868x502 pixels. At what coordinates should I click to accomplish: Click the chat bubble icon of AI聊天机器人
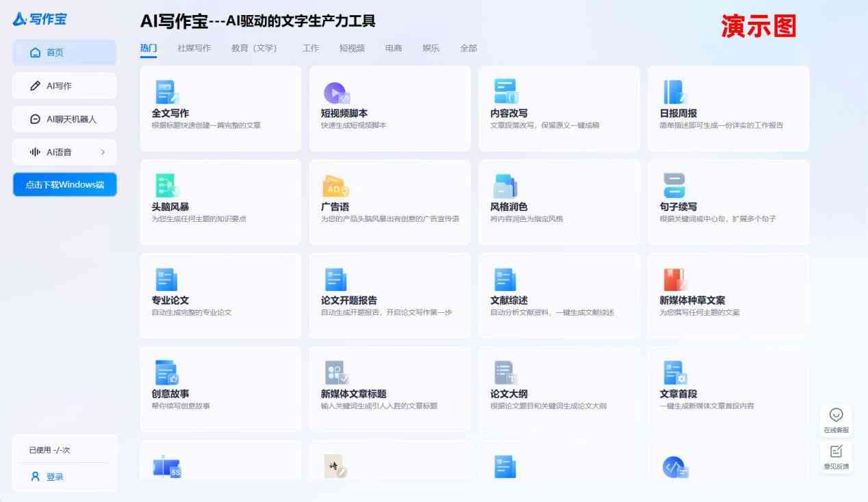36,119
